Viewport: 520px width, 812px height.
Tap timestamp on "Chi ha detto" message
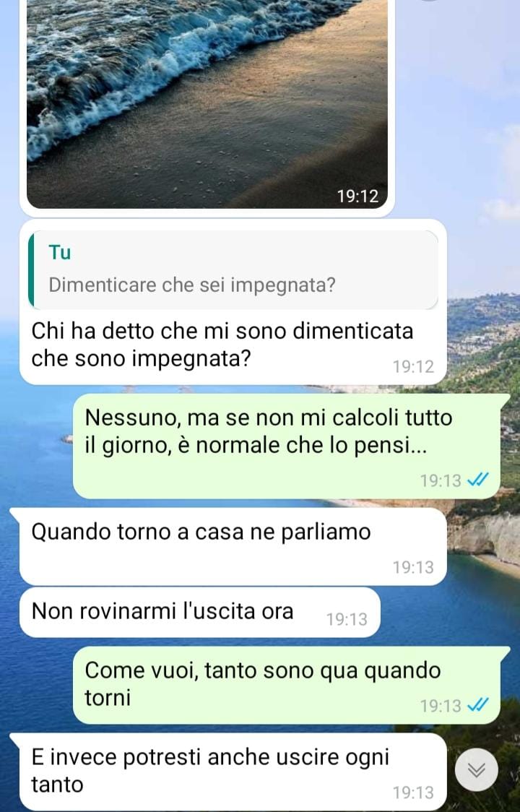coord(413,367)
